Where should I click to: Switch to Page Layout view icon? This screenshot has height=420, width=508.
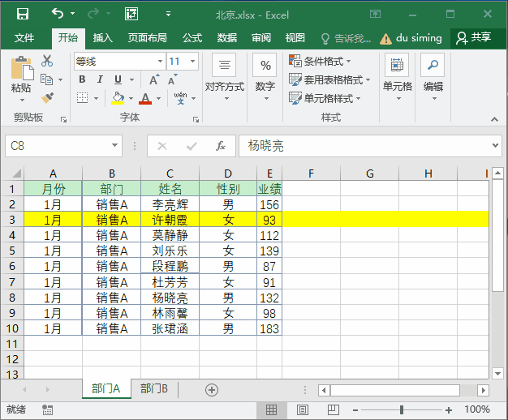[x=302, y=410]
